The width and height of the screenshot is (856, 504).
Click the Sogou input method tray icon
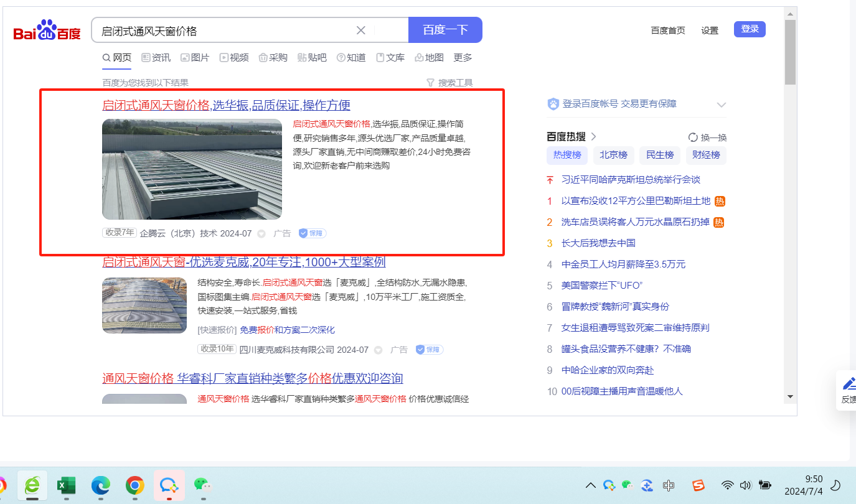pos(698,485)
